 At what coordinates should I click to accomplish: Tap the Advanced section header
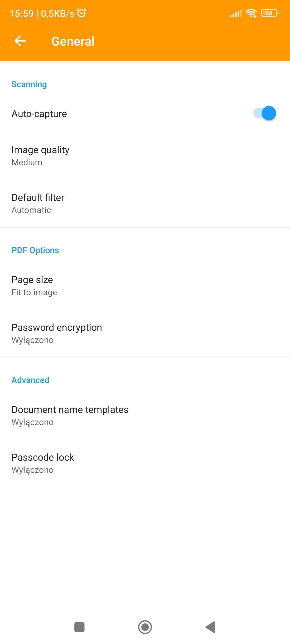click(30, 380)
